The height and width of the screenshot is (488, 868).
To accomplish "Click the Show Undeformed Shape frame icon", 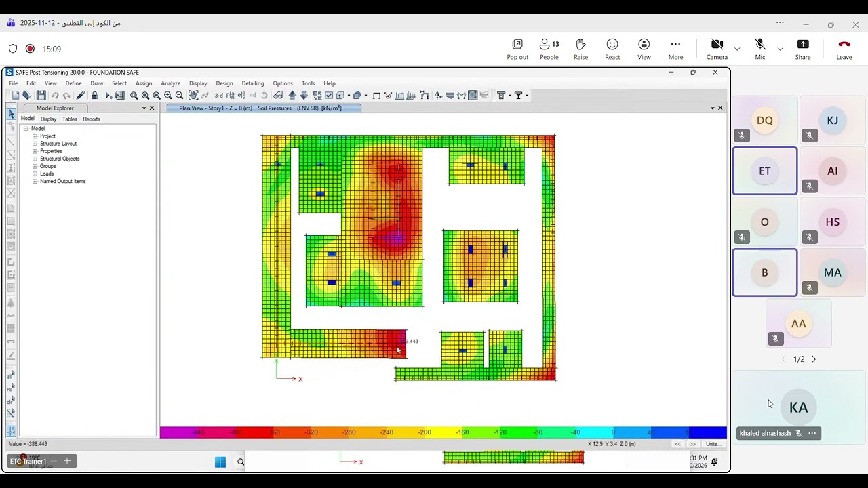I will click(x=376, y=96).
